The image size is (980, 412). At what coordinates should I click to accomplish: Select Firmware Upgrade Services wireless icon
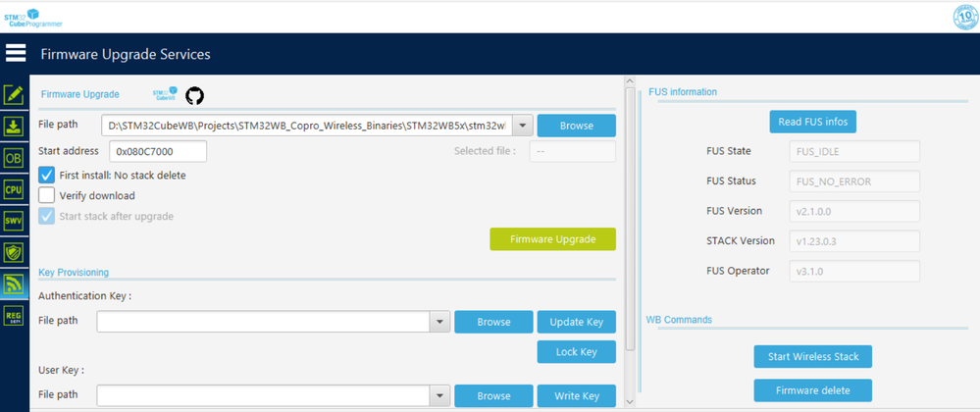[x=14, y=284]
